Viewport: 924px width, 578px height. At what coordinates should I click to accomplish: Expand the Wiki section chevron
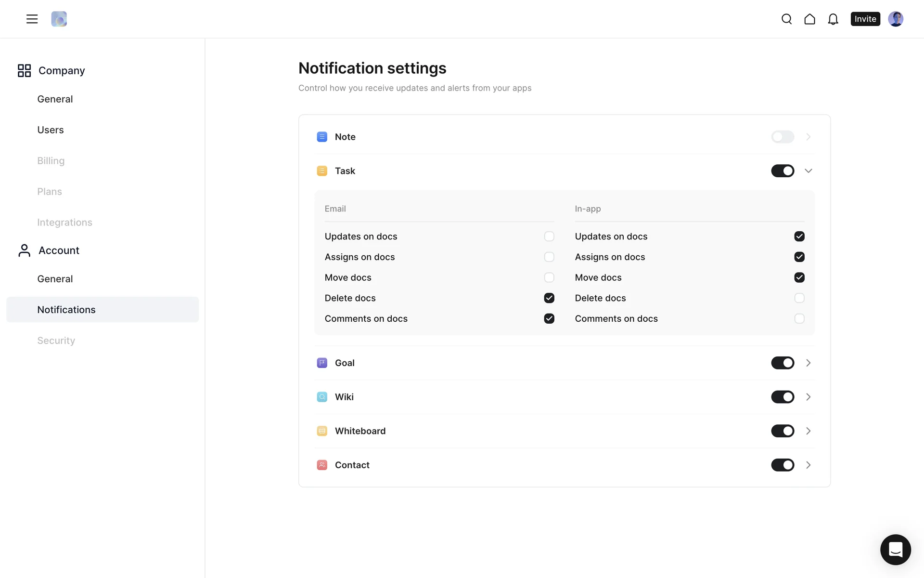pyautogui.click(x=808, y=397)
